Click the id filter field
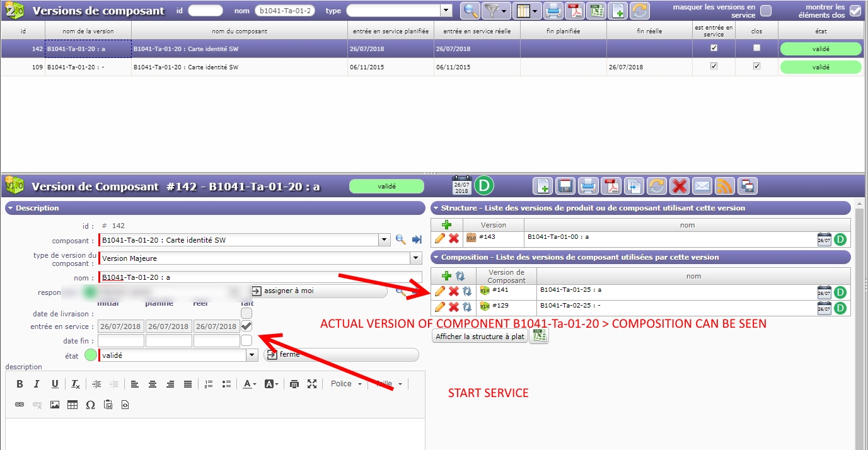 205,10
